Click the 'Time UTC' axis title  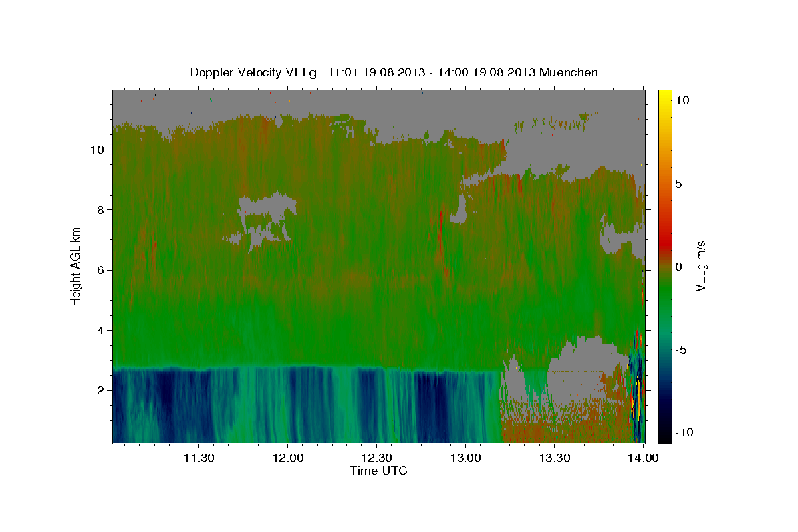click(x=378, y=471)
